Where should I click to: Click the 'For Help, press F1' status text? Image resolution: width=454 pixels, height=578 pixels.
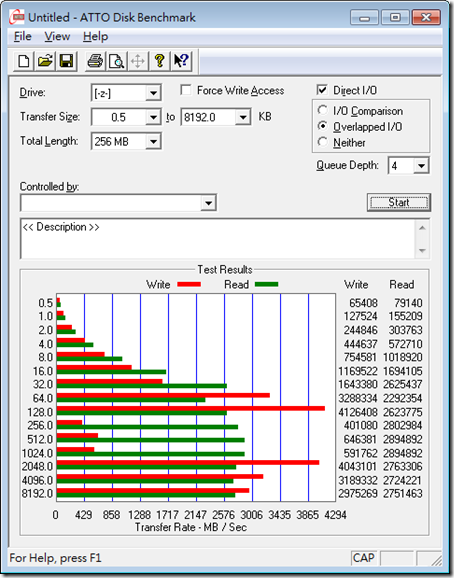(x=55, y=558)
